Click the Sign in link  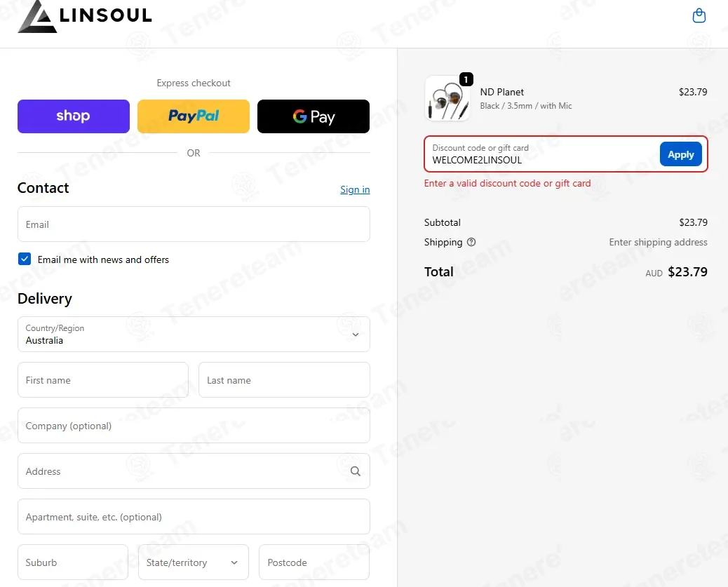tap(355, 189)
